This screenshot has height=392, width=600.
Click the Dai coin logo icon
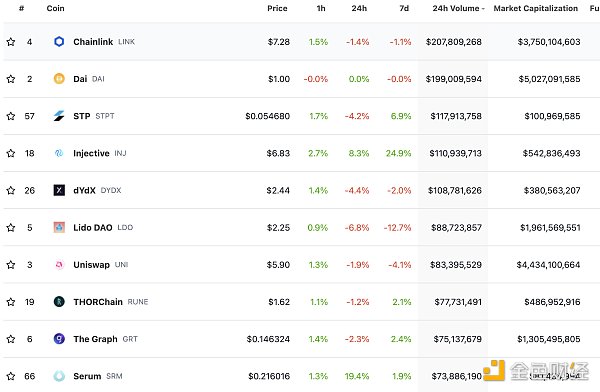click(x=59, y=79)
